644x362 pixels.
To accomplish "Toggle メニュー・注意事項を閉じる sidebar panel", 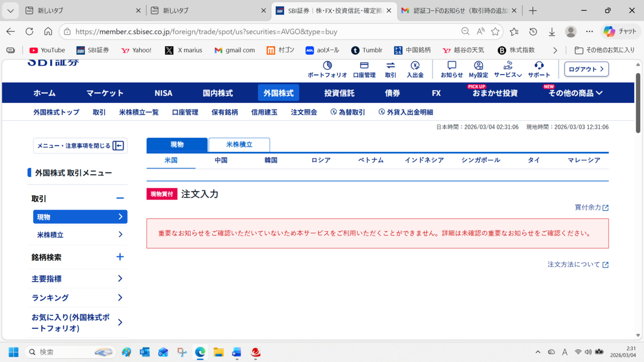I will [x=80, y=146].
